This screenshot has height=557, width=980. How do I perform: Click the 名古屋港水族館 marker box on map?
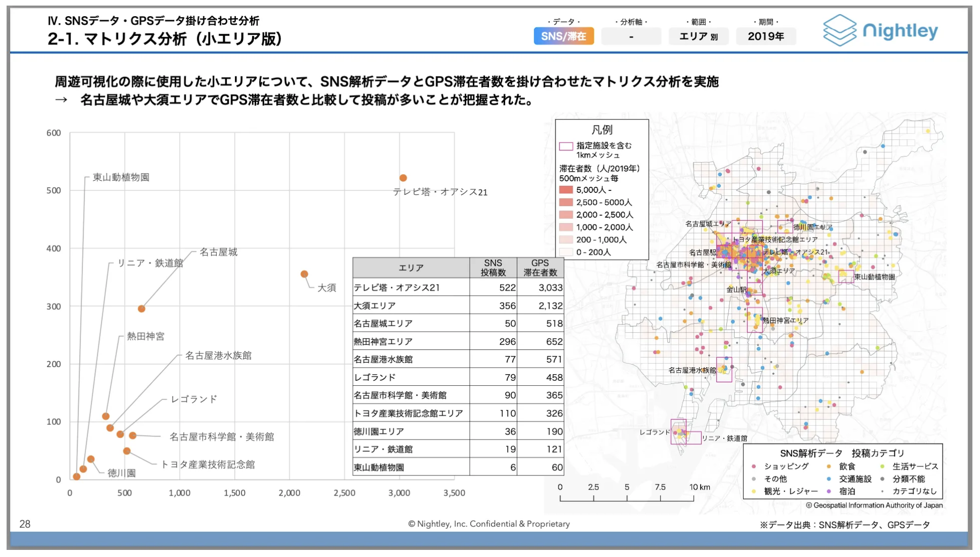(724, 370)
